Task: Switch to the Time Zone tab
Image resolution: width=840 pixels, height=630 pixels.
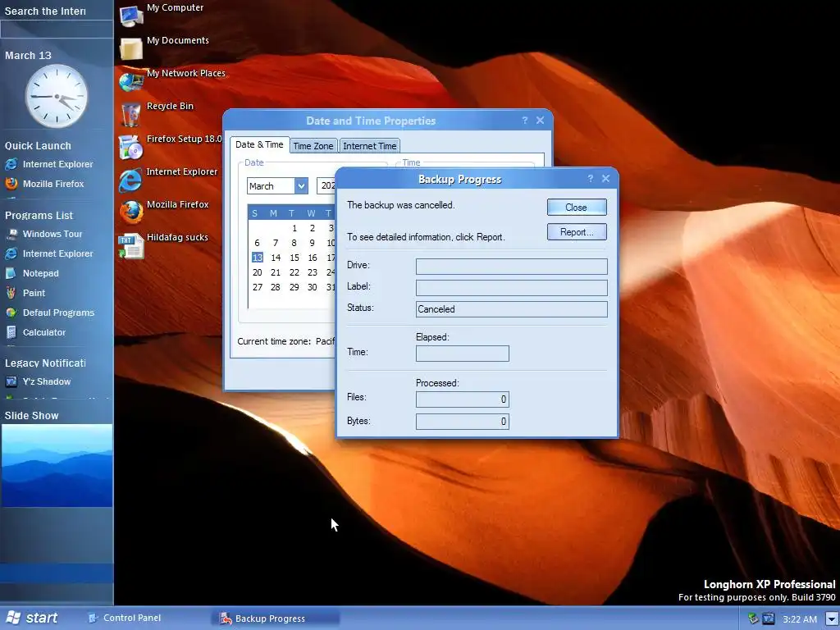Action: pos(313,146)
